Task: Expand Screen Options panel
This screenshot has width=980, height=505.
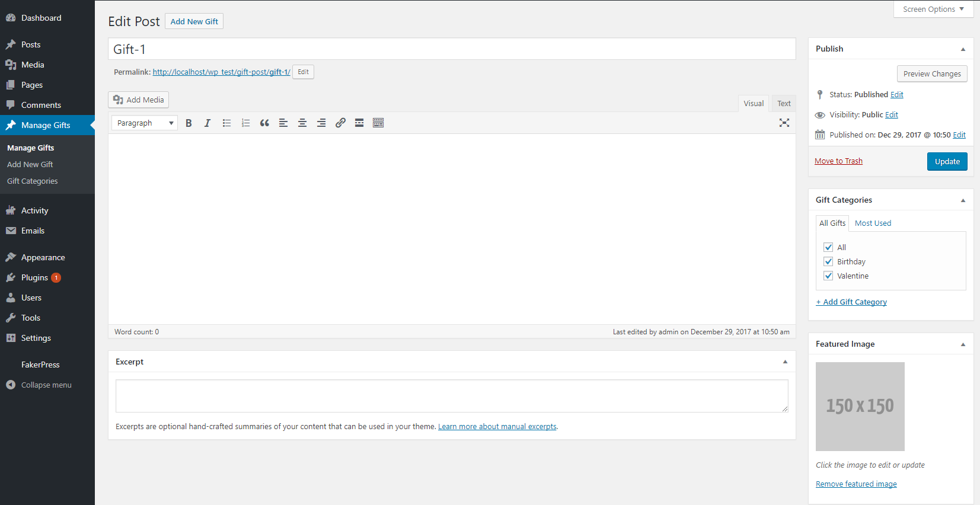Action: [x=933, y=9]
